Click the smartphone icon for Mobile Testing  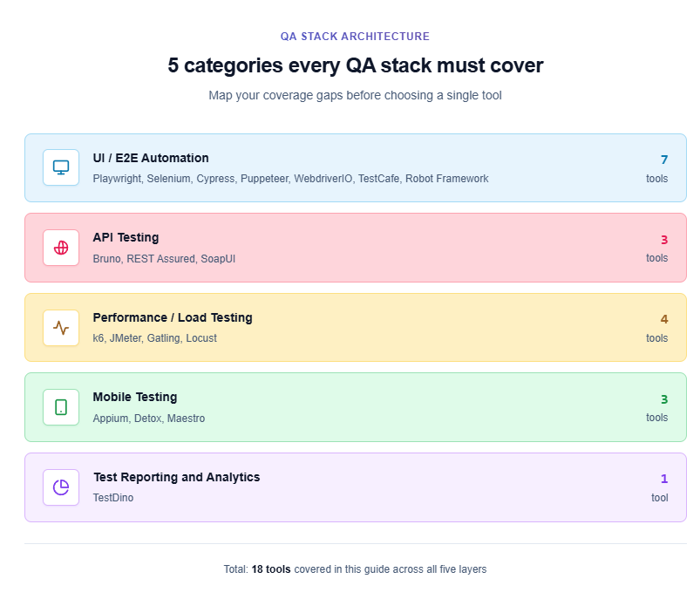61,407
